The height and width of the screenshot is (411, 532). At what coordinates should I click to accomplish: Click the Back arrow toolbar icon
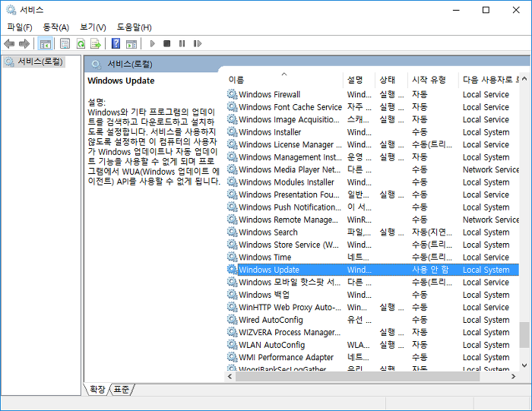9,44
